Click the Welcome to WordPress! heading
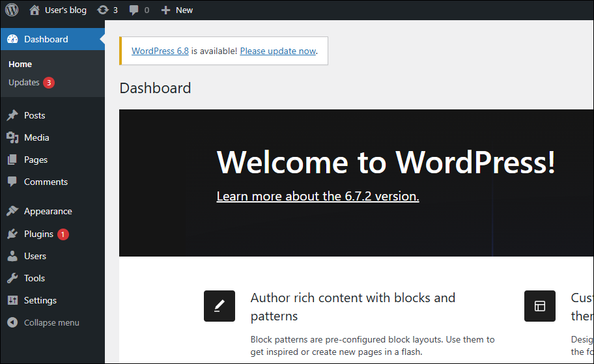 (x=386, y=162)
